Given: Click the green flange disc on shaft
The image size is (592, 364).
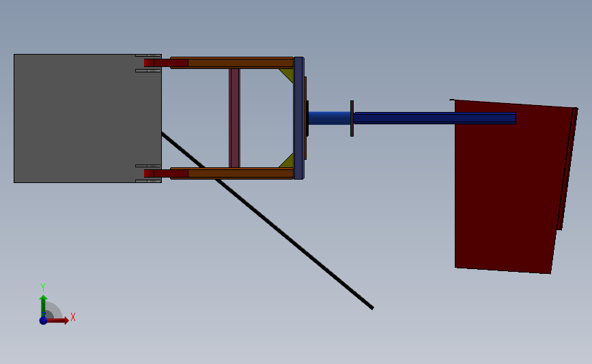Looking at the screenshot, I should click(x=352, y=118).
